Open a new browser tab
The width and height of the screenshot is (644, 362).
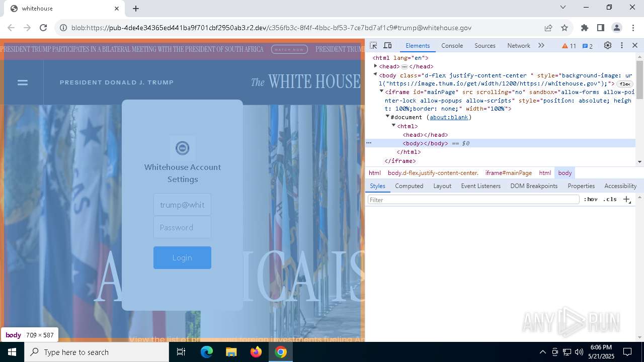click(136, 9)
